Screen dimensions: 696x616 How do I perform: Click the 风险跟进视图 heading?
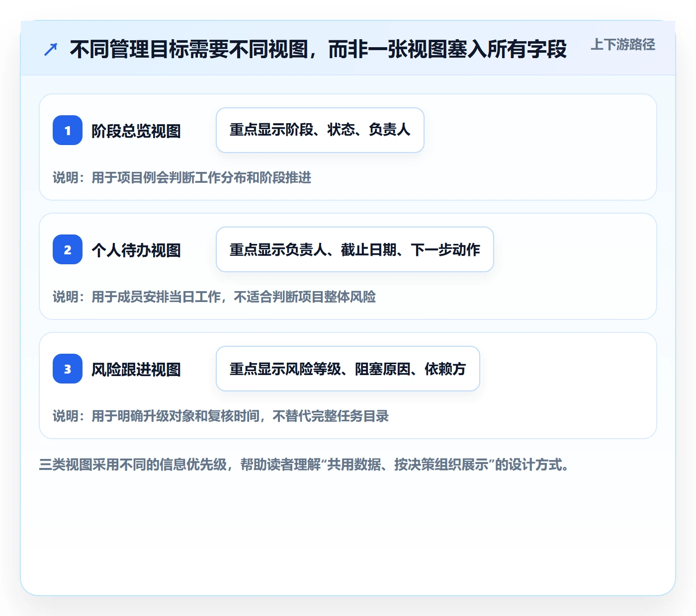(x=136, y=370)
